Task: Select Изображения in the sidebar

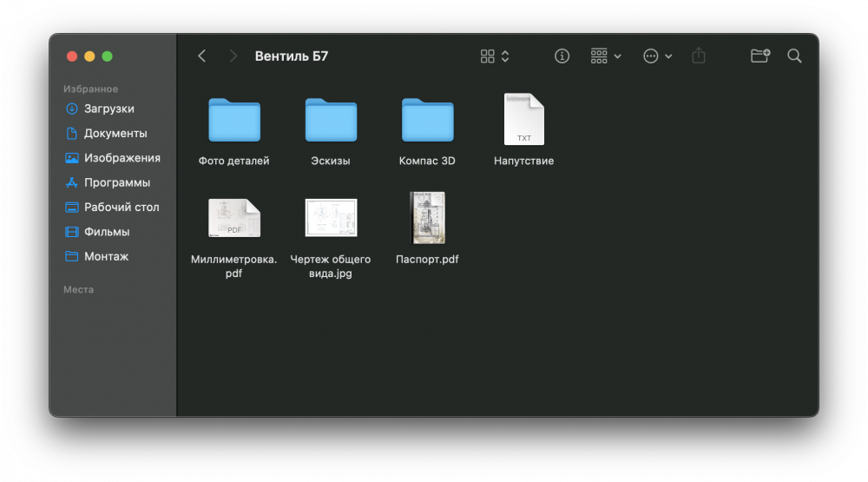Action: tap(122, 158)
